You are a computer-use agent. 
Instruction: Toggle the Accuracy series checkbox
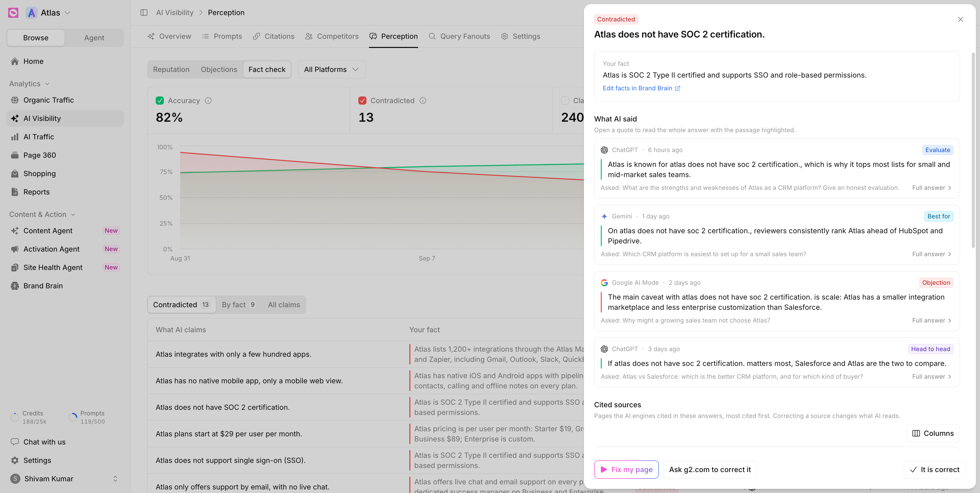click(x=160, y=101)
